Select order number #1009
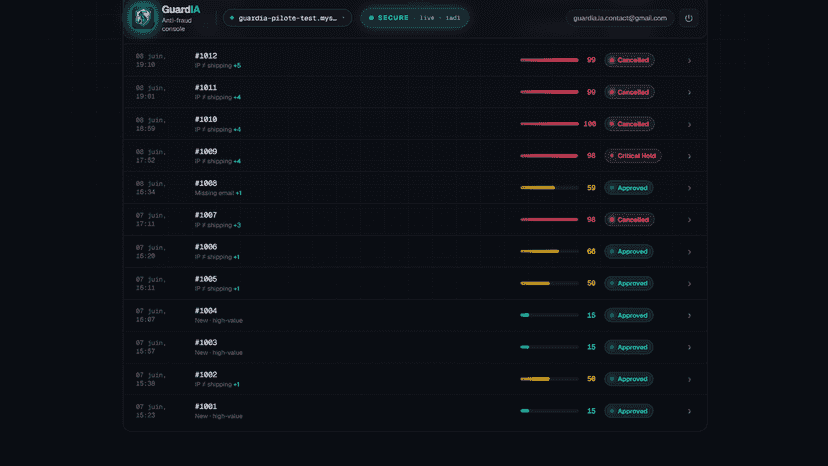The image size is (828, 466). point(206,152)
